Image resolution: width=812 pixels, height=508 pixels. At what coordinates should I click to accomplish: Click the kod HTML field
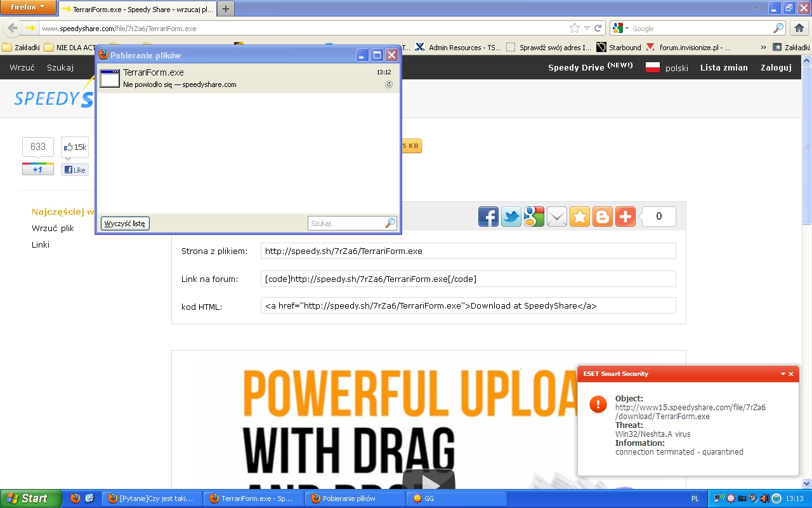[x=468, y=305]
